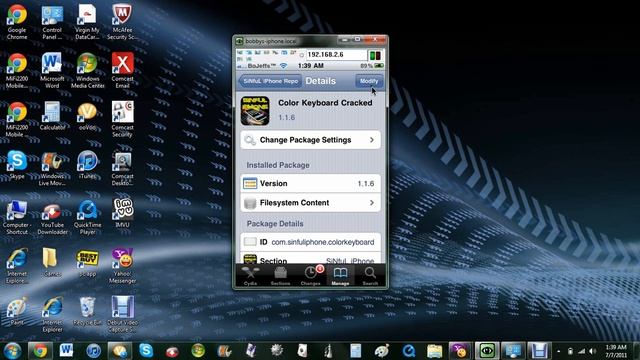Open ooVoo desktop icon
640x360 pixels.
click(87, 116)
